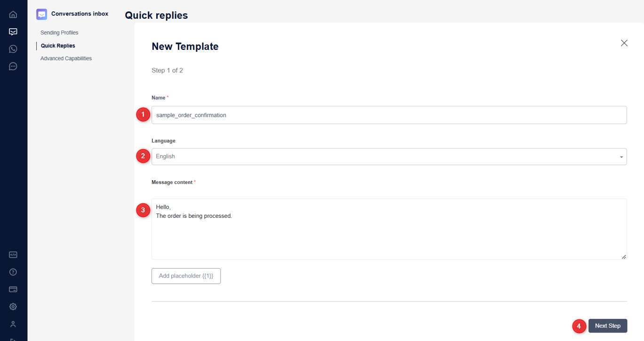The width and height of the screenshot is (644, 341).
Task: Open the Language dropdown showing English
Action: click(x=389, y=157)
